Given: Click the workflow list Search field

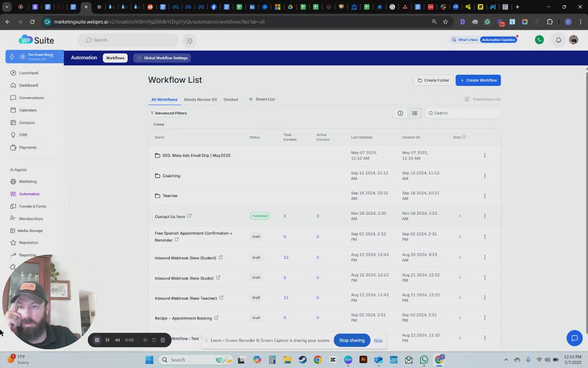Looking at the screenshot, I should tap(462, 113).
